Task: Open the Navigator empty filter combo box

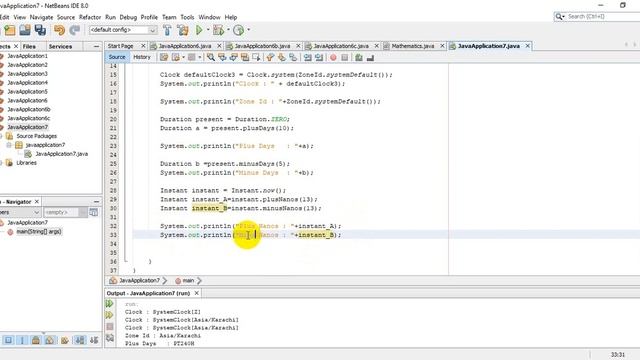Action: pyautogui.click(x=65, y=212)
